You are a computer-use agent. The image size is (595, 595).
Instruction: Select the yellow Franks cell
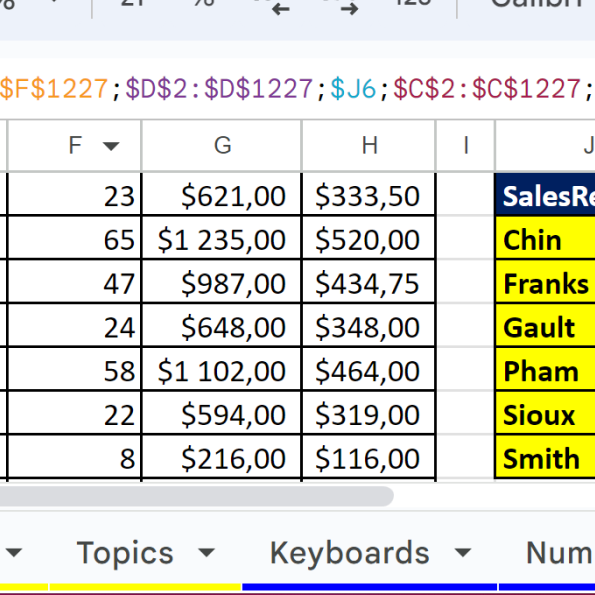click(x=545, y=282)
